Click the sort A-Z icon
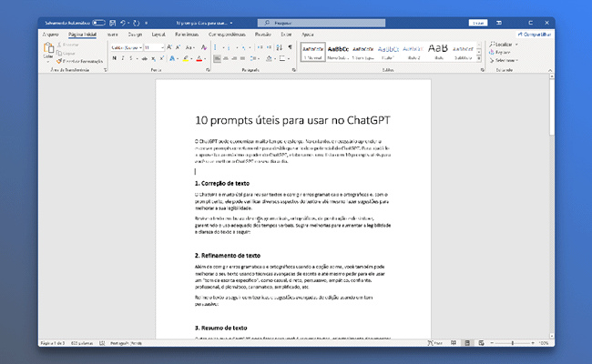Viewport: 592px width, 364px height. [x=280, y=47]
